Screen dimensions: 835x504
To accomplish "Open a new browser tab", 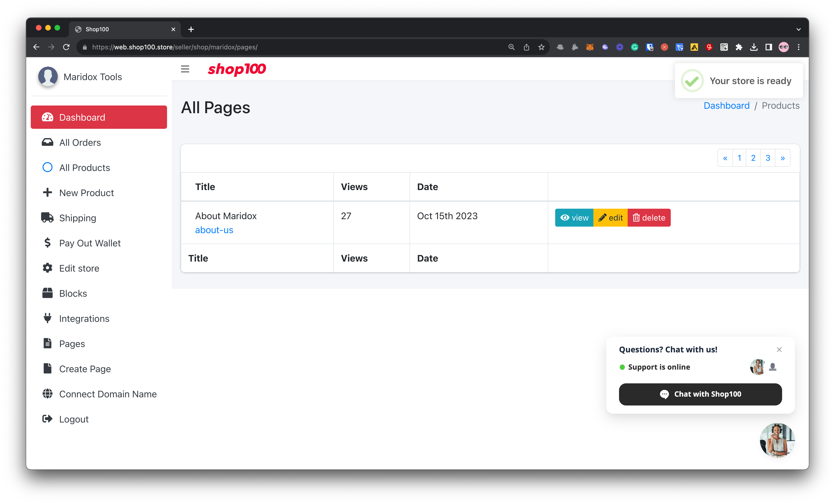I will [x=191, y=30].
